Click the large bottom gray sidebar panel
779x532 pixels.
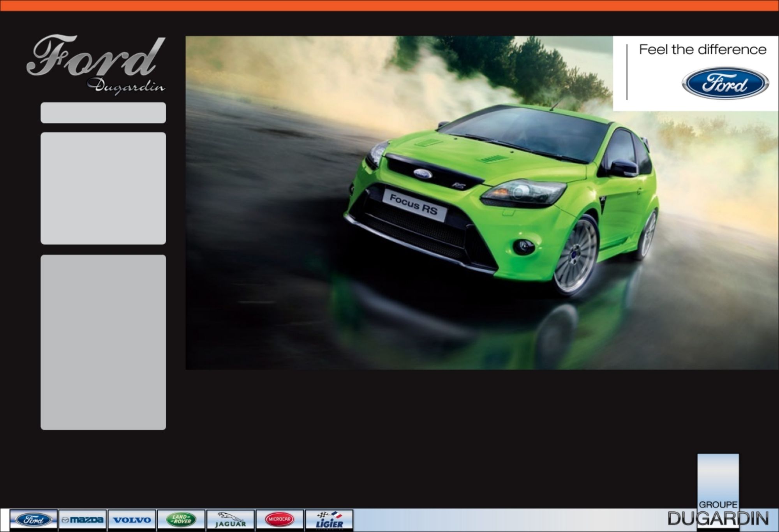(x=103, y=342)
